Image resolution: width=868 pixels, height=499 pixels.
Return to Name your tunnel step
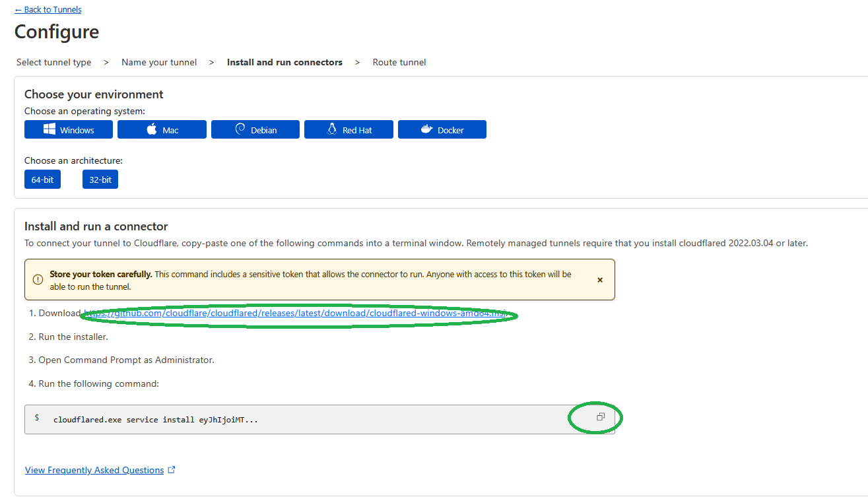(x=159, y=62)
